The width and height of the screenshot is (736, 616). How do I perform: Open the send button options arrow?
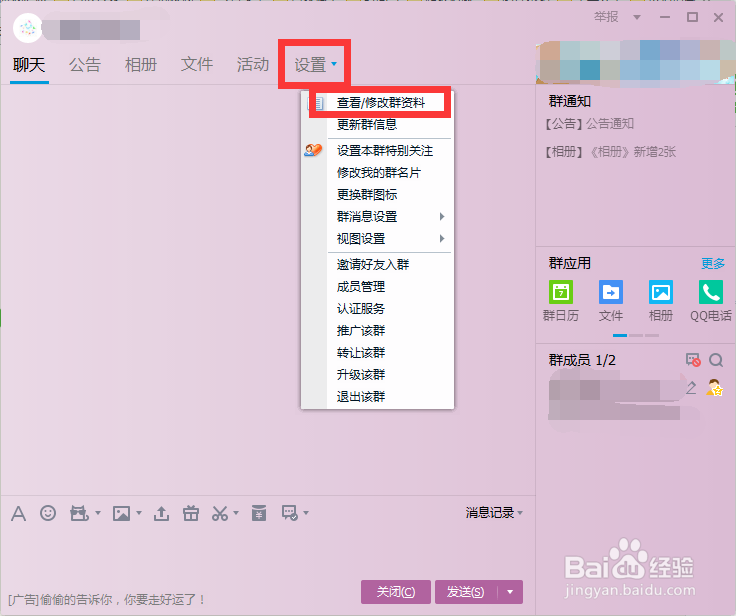tap(510, 592)
